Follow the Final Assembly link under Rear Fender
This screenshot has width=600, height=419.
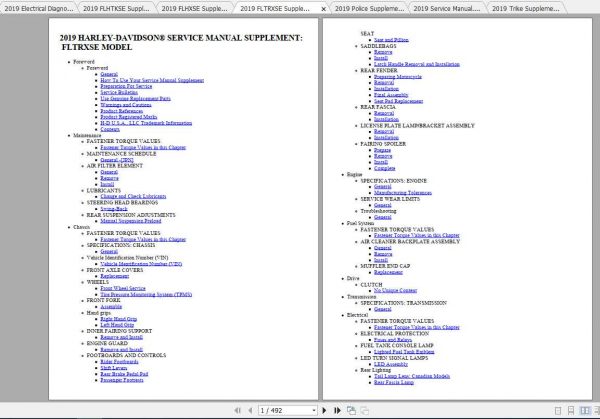tap(391, 95)
